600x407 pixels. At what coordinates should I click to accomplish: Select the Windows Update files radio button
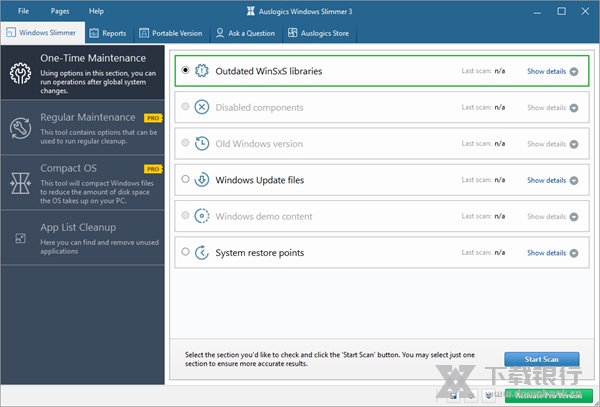click(186, 180)
